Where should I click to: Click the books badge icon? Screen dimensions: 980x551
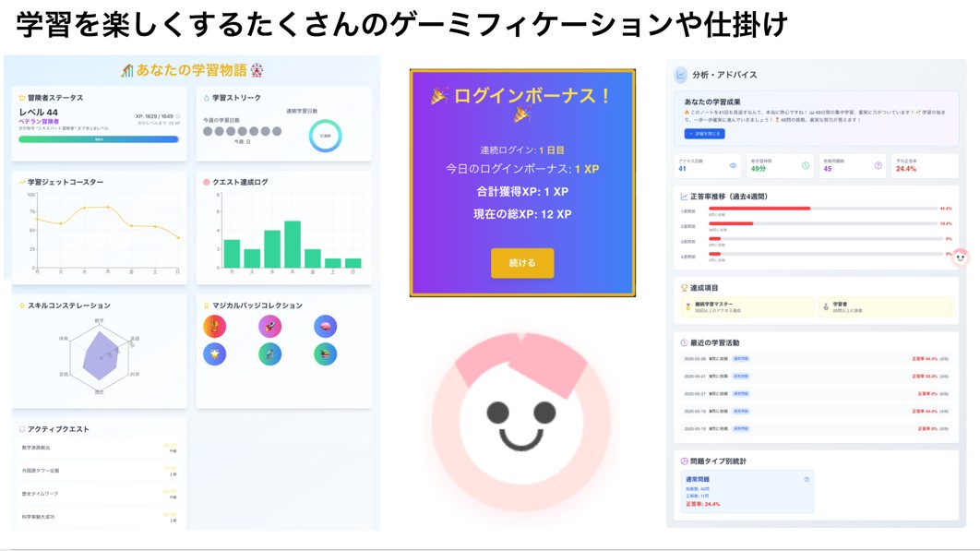click(x=325, y=354)
